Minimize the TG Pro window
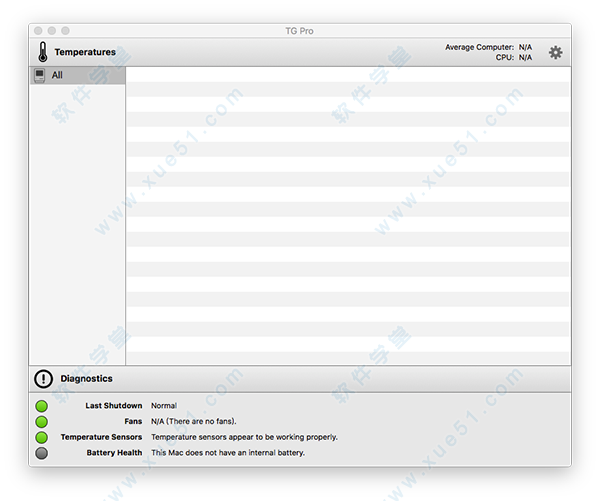The image size is (600, 501). point(52,31)
